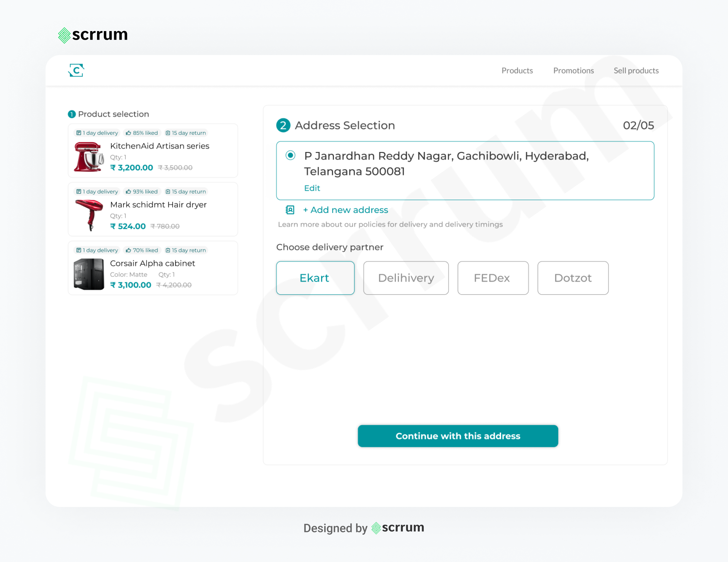
Task: Click the Corsair cabinet thumbnail
Action: [89, 274]
